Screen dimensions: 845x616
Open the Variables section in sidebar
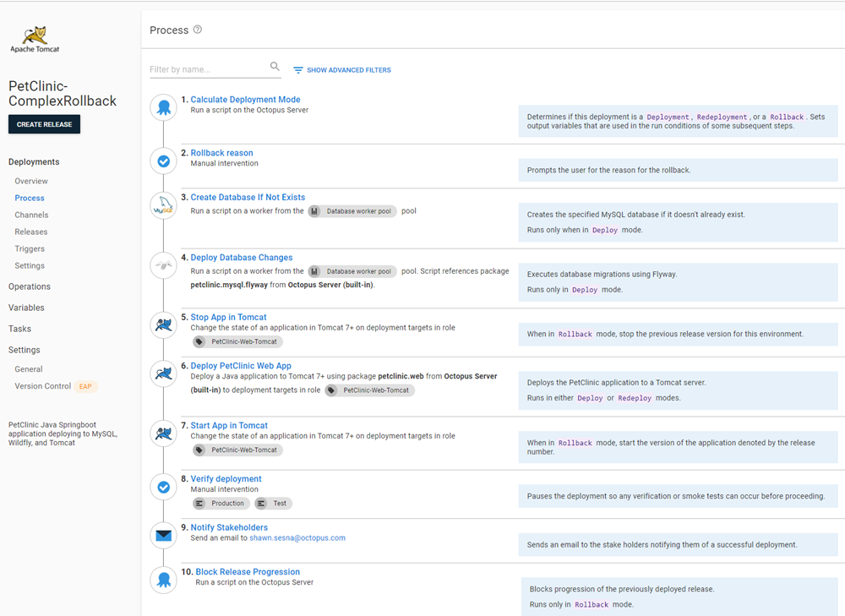(x=26, y=308)
